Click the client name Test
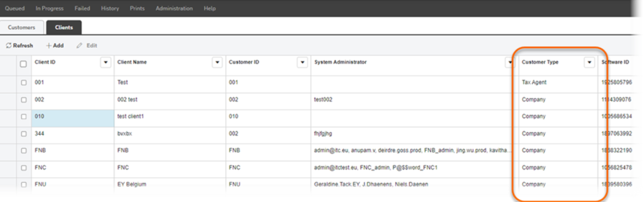Viewport: 644px width, 202px height. [x=122, y=83]
